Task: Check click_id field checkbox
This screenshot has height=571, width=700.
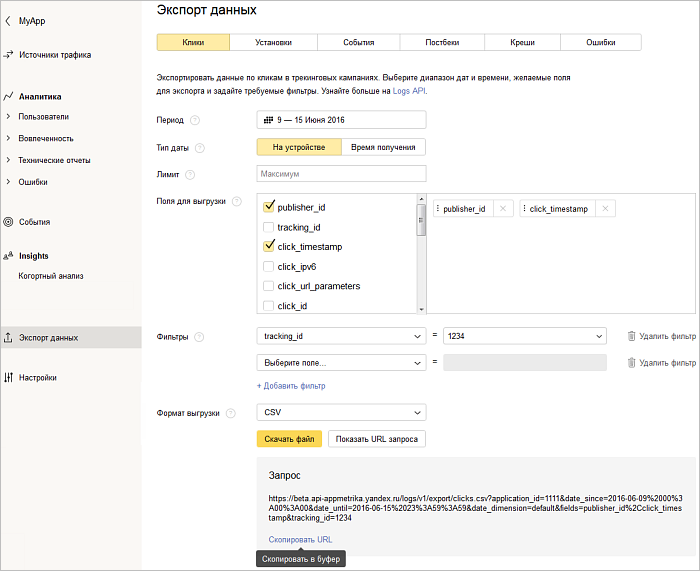Action: point(268,306)
